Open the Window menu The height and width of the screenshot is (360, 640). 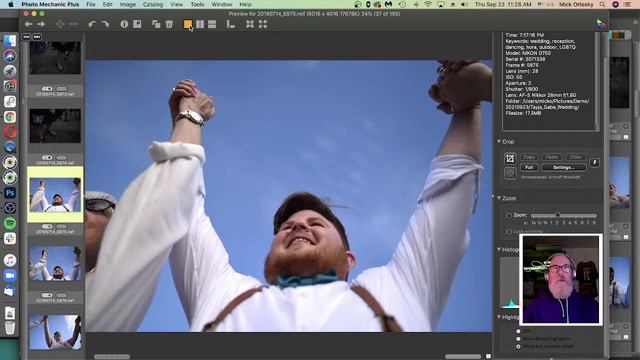point(222,4)
